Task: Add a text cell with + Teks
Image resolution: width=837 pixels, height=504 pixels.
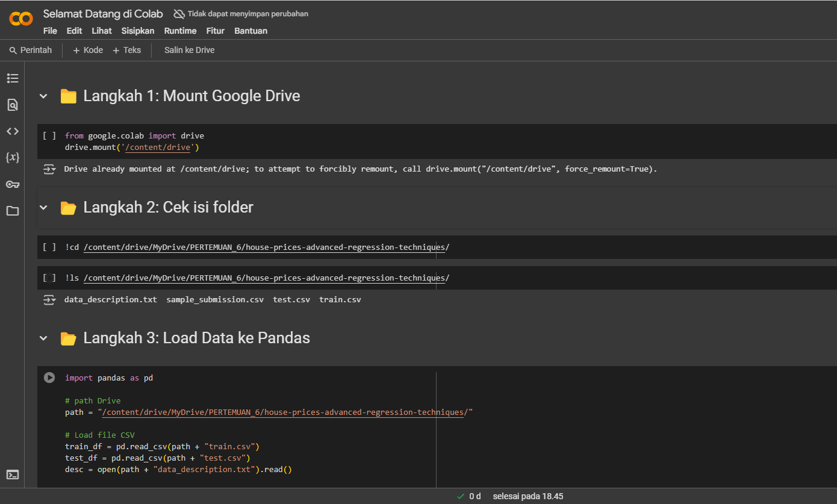Action: [x=127, y=51]
